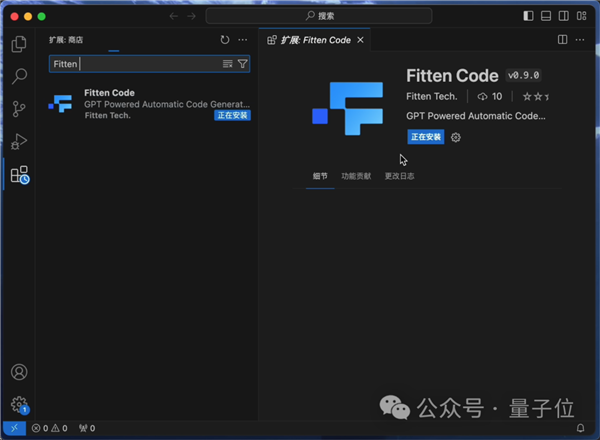Toggle the secondary sidebar layout button
The width and height of the screenshot is (600, 440).
tap(562, 16)
